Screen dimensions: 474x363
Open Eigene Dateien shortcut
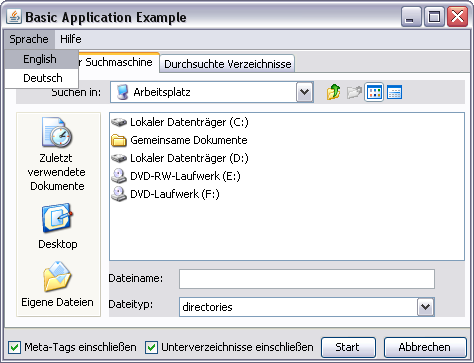point(57,285)
